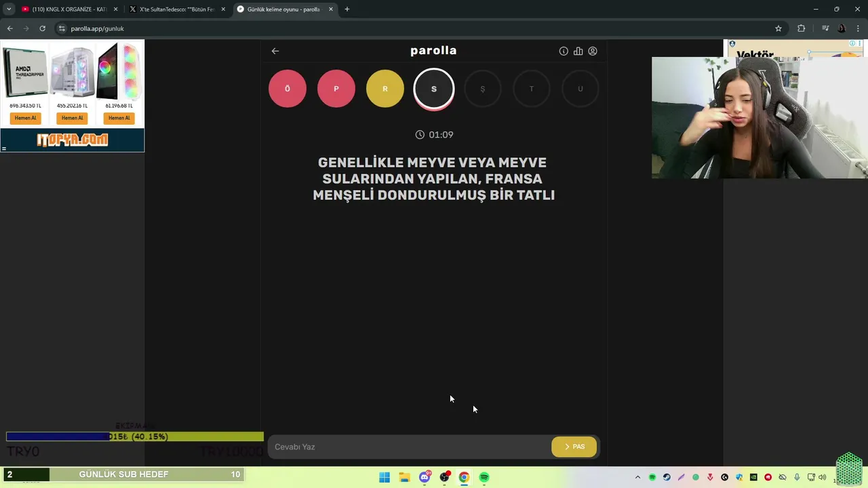Click the Hemen Al button under 696.343,50 TL

25,118
